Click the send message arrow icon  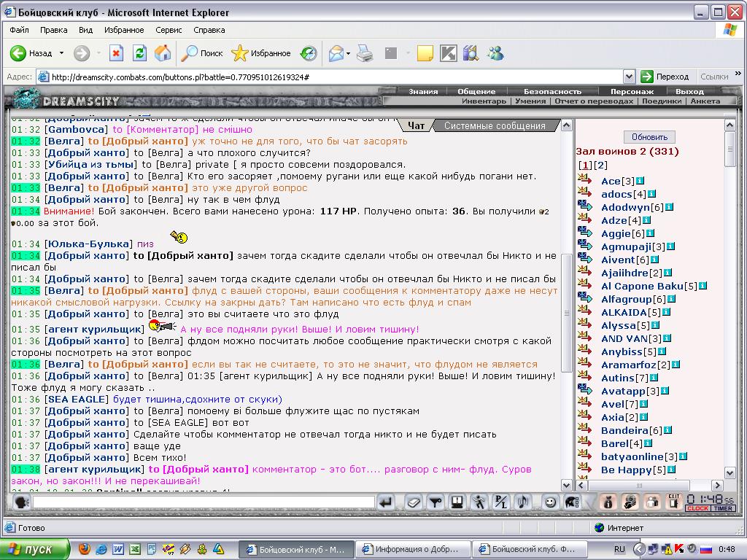pos(387,502)
